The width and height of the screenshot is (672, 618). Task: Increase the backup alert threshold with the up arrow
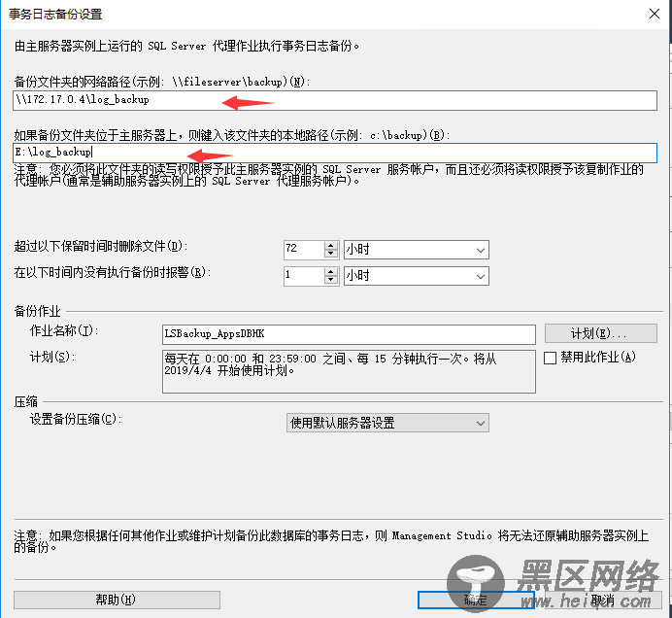[331, 272]
